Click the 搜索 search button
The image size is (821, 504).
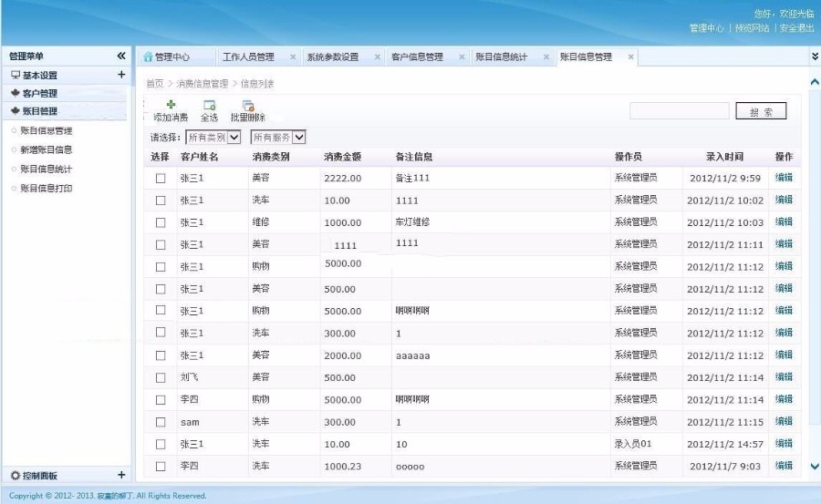tap(761, 111)
